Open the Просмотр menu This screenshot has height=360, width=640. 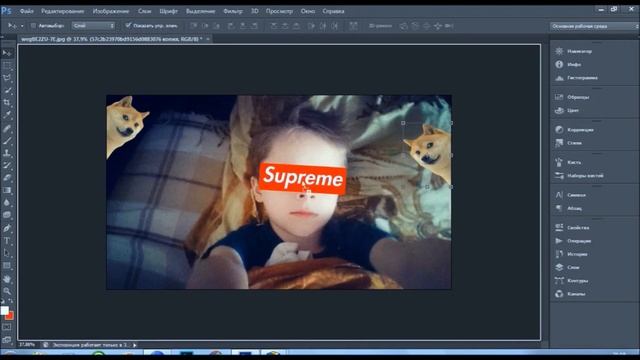click(x=279, y=11)
